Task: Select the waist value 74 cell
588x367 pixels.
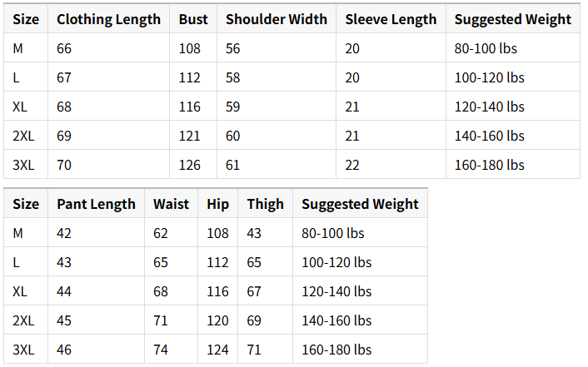Action: (161, 350)
